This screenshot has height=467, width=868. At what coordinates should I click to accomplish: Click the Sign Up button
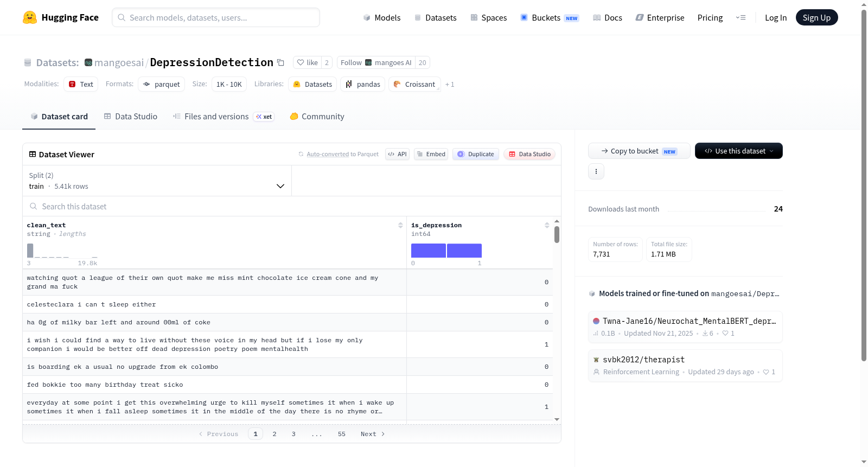[x=817, y=17]
